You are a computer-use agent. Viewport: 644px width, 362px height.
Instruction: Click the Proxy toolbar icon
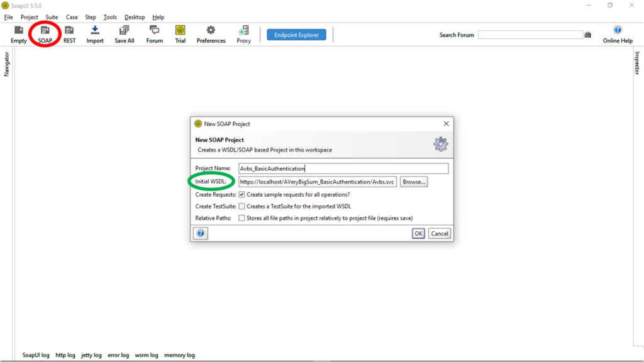[243, 30]
